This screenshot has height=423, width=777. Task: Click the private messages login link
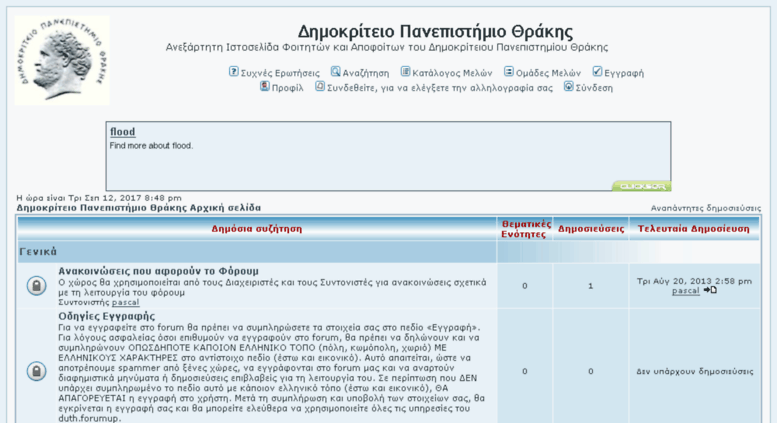coord(440,88)
